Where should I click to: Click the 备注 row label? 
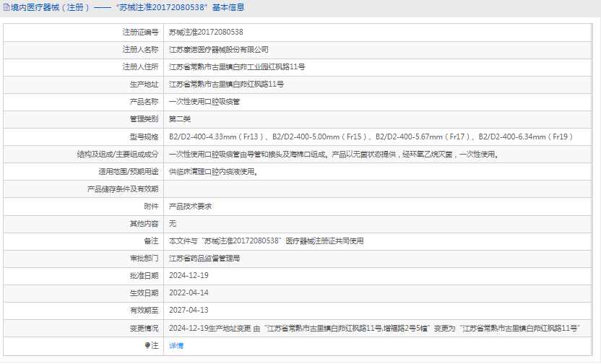(151, 241)
